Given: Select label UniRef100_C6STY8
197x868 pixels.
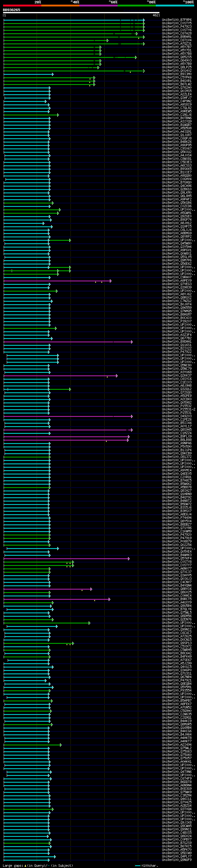Looking at the screenshot, I should 177,562.
